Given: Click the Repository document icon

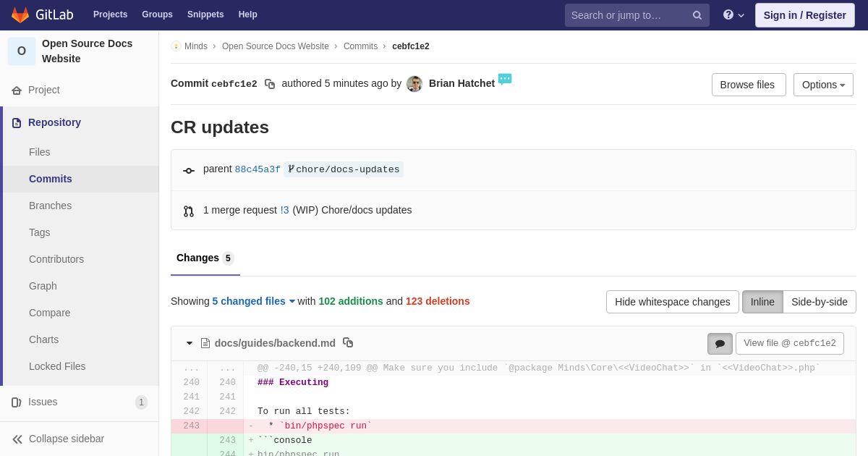Looking at the screenshot, I should coord(17,123).
